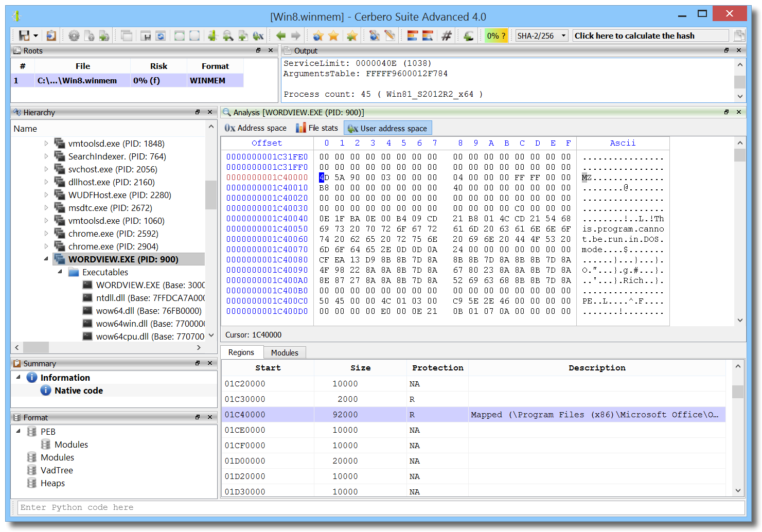Viewport: 762px width, 532px height.
Task: Collapse the WORDVIEW.EXE (PID: 900) node
Action: click(x=46, y=259)
